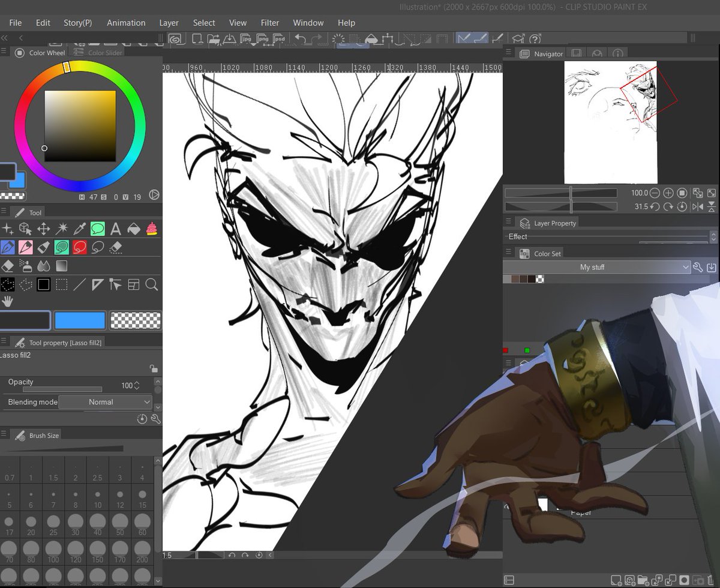Screen dimensions: 720x588
Task: Select the Hand move tool
Action: [x=7, y=301]
